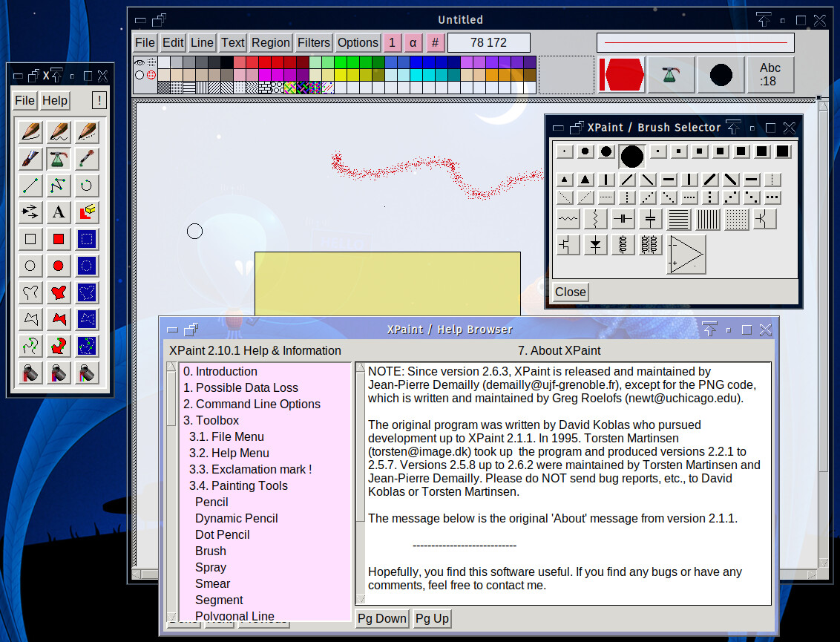This screenshot has width=840, height=642.
Task: Choose the horizontal resistor zigzag brush
Action: [568, 219]
